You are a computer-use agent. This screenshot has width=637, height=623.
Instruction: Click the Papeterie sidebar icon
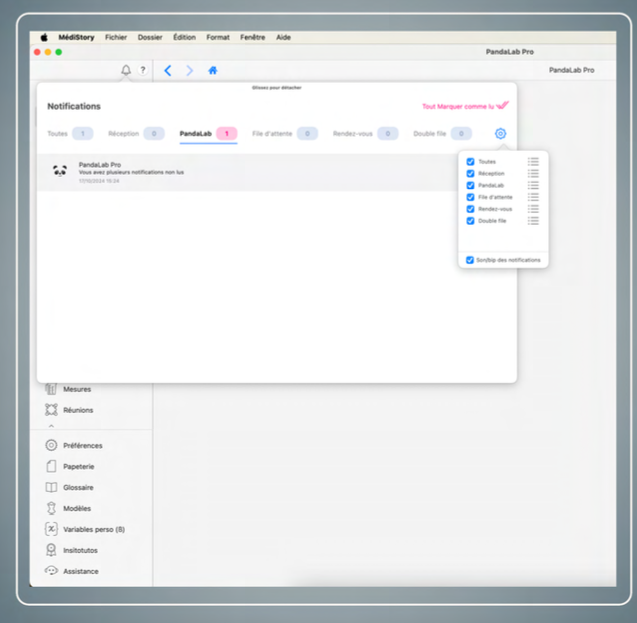[51, 466]
